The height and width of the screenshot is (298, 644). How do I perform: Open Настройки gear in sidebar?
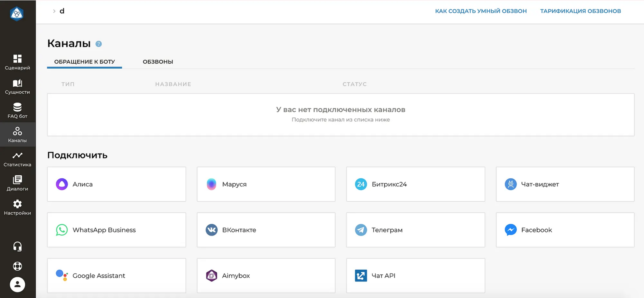[17, 204]
